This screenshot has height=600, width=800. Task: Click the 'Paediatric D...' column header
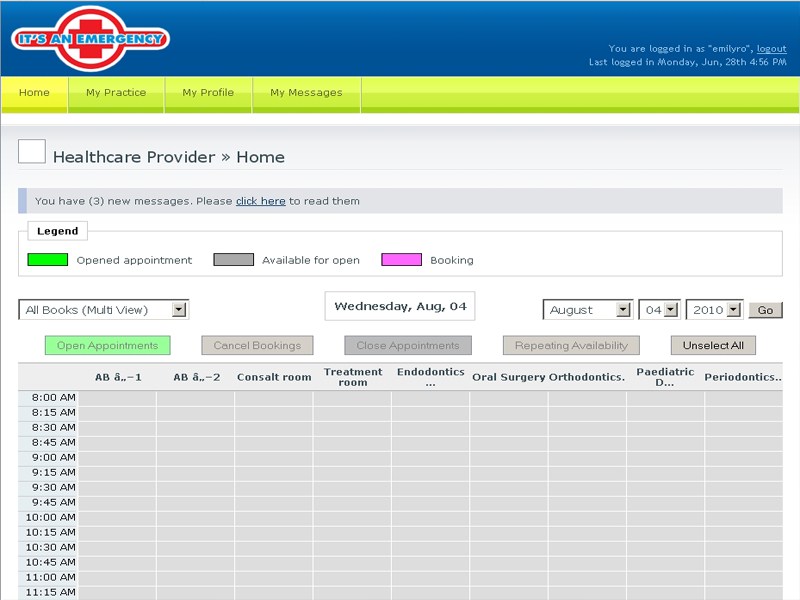(665, 377)
